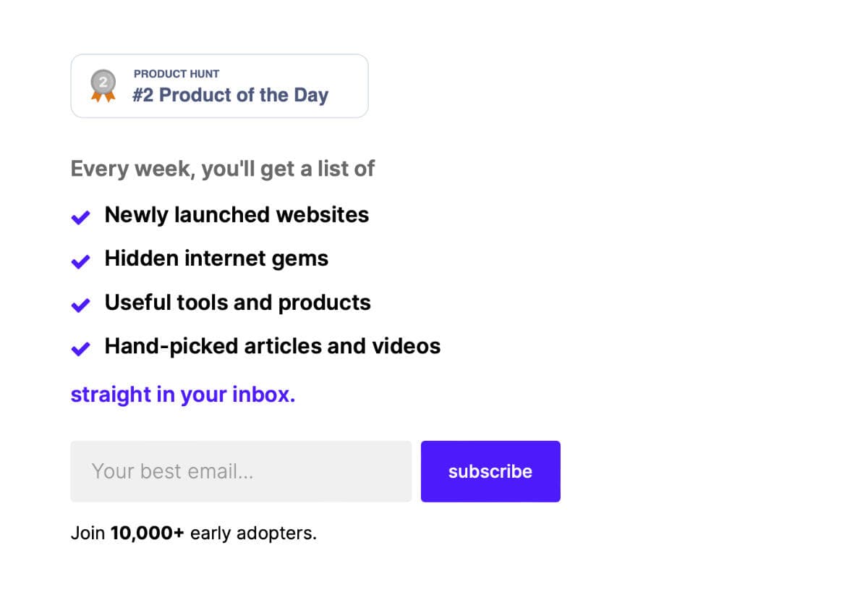Select the 'Hidden internet gems' text
Screen dimensions: 868x590
216,258
